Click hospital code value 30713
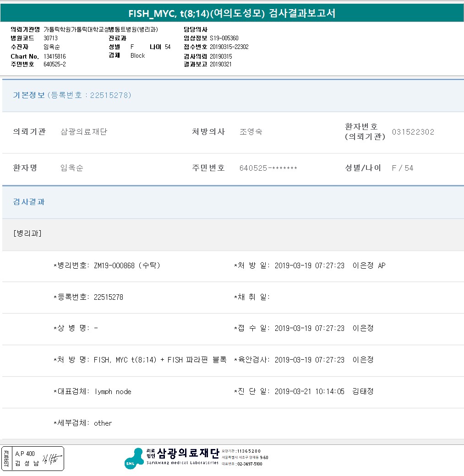The image size is (464, 476). pos(50,38)
